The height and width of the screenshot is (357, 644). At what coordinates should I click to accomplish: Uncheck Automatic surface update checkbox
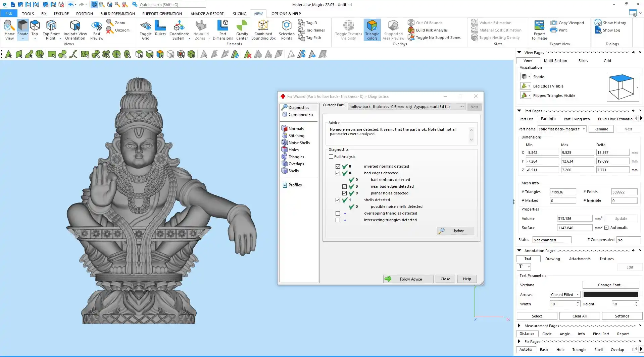coord(606,228)
